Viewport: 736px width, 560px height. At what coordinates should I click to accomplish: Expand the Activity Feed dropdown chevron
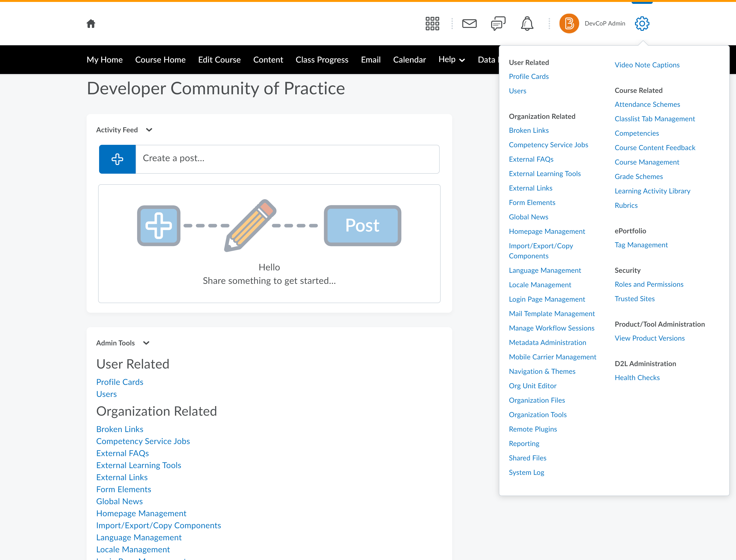[x=149, y=130]
